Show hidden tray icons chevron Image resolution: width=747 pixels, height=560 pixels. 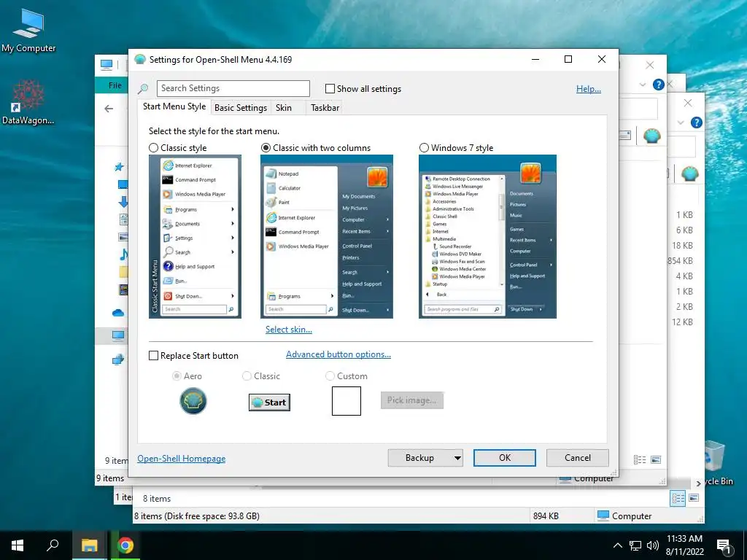pyautogui.click(x=617, y=545)
